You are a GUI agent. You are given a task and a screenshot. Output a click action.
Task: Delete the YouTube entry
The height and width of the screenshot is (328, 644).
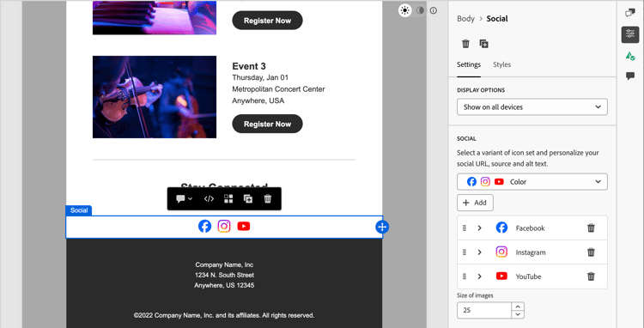tap(591, 276)
